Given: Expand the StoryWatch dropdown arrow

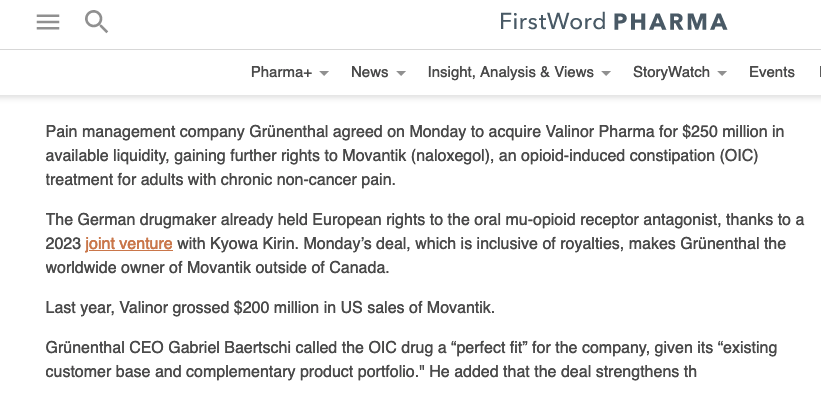Looking at the screenshot, I should click(x=722, y=73).
